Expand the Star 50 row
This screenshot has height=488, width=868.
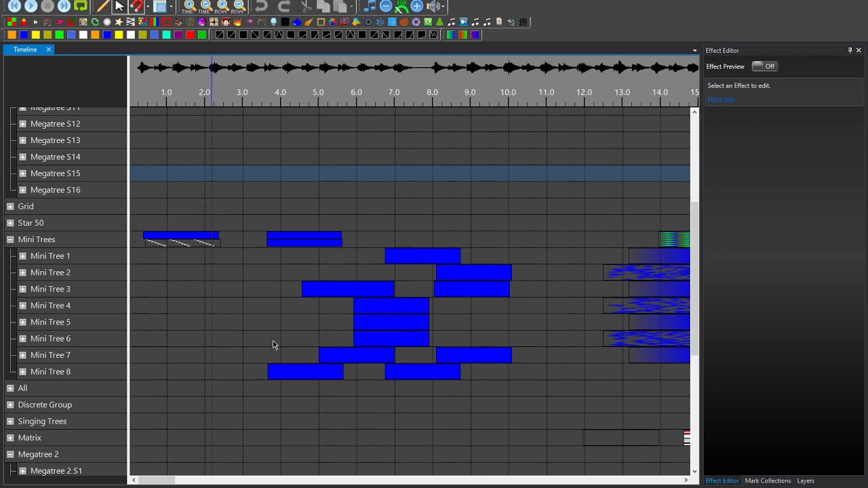point(10,223)
